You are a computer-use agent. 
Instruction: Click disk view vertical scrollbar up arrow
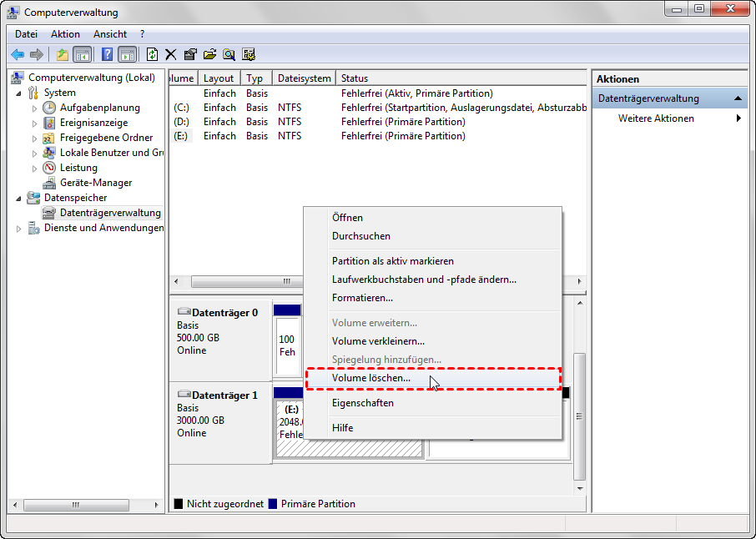click(580, 303)
